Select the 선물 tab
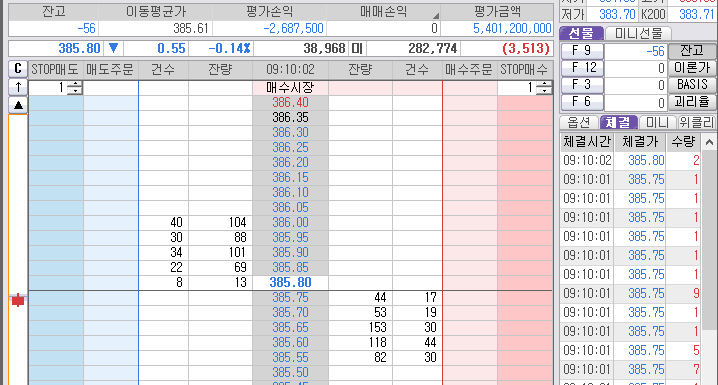Image resolution: width=718 pixels, height=385 pixels. 581,33
